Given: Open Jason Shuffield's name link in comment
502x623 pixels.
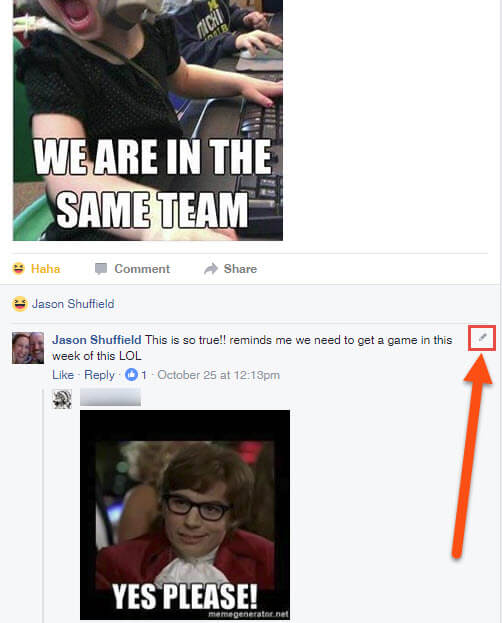Looking at the screenshot, I should [x=97, y=340].
